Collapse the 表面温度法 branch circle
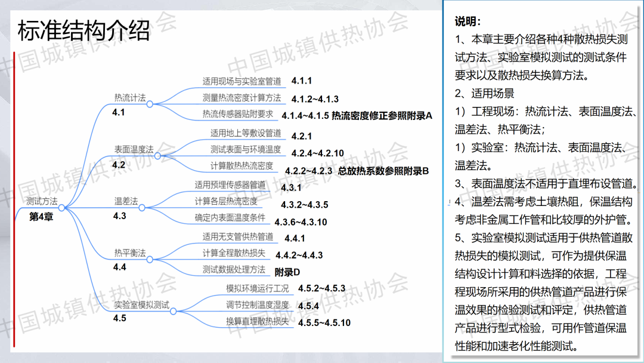 click(157, 155)
